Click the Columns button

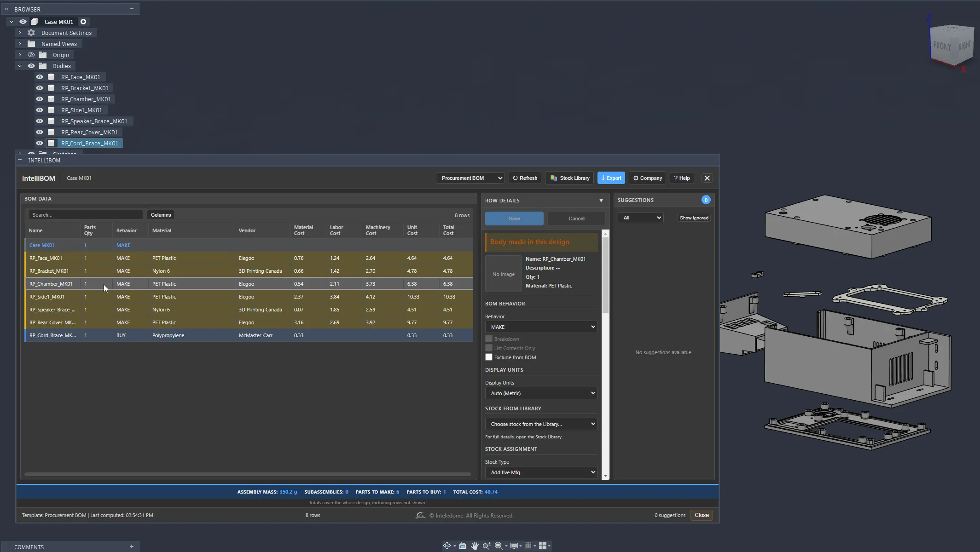pyautogui.click(x=161, y=215)
